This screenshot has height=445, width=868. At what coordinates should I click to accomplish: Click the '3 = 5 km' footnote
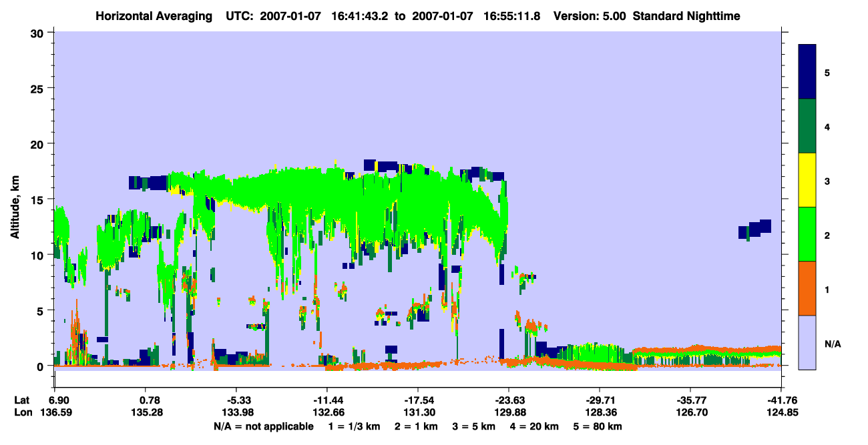(x=473, y=426)
